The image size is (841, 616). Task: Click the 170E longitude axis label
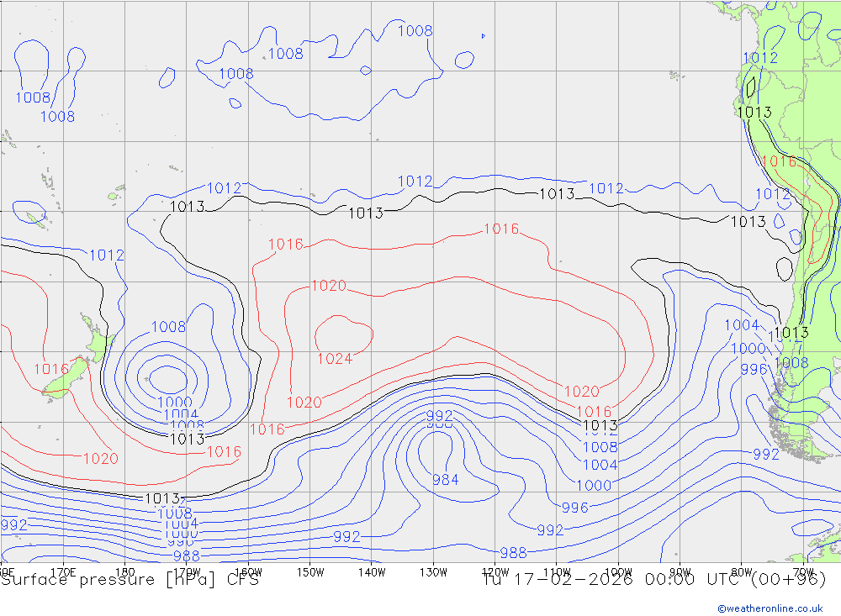(63, 572)
